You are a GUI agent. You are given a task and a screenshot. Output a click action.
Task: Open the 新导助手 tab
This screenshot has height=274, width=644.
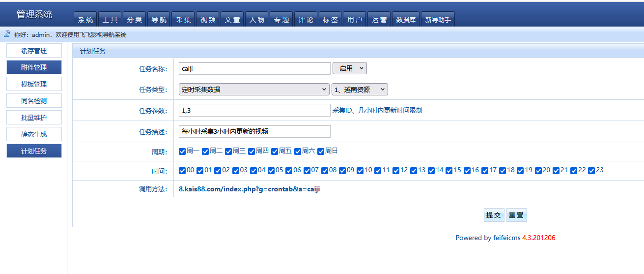[438, 20]
